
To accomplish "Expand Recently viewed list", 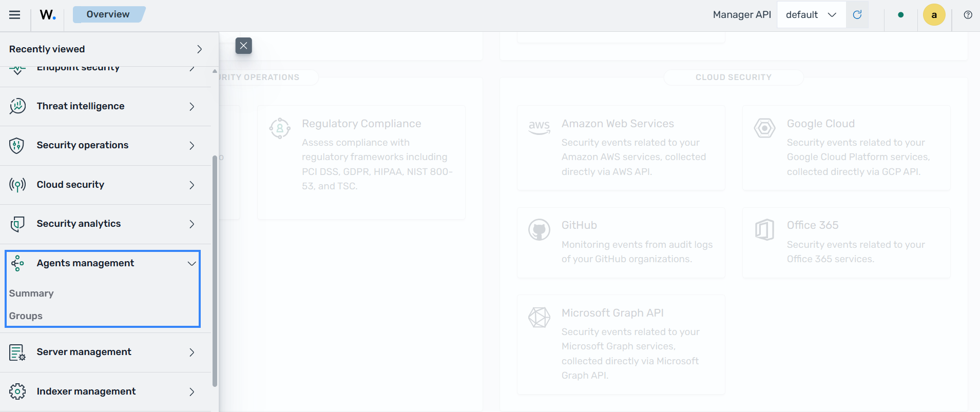I will click(106, 49).
